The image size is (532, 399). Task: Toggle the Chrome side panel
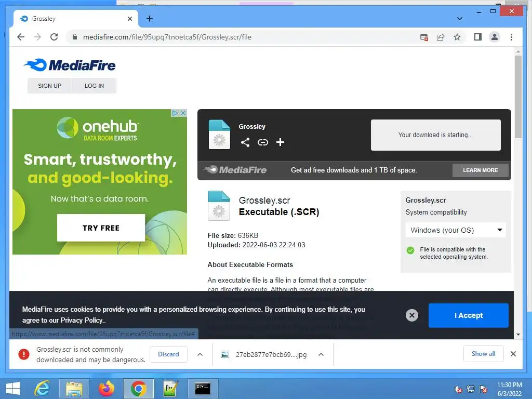478,37
